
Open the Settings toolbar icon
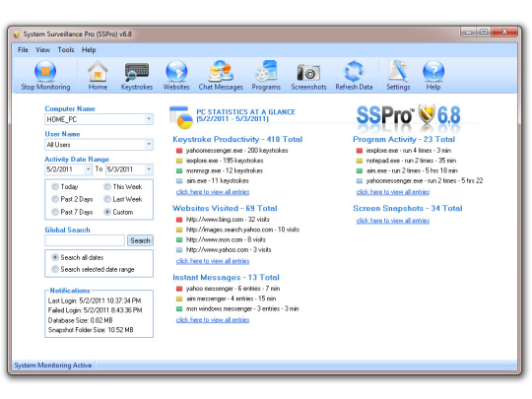[x=398, y=71]
